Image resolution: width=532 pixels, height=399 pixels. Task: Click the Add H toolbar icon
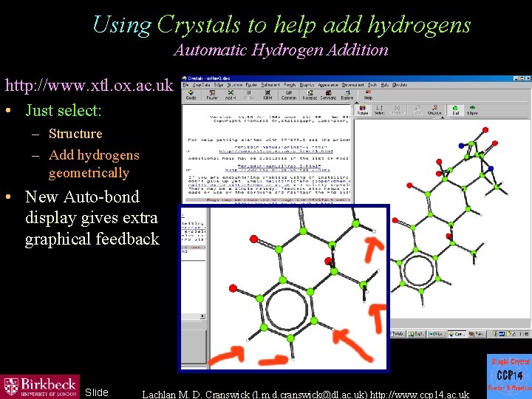(231, 95)
